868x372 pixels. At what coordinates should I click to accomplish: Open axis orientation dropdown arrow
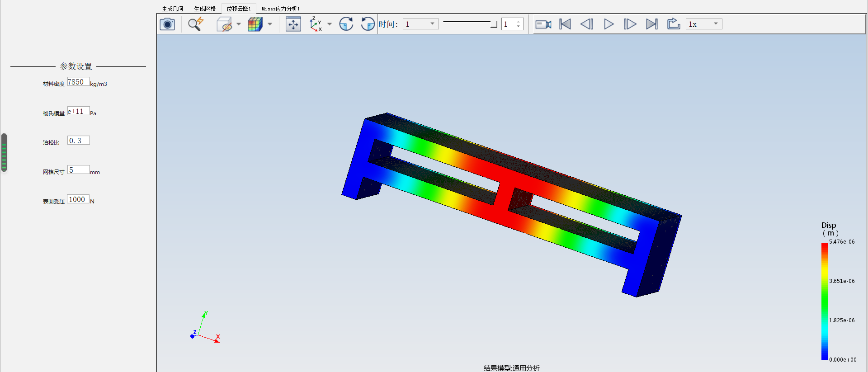[x=330, y=24]
